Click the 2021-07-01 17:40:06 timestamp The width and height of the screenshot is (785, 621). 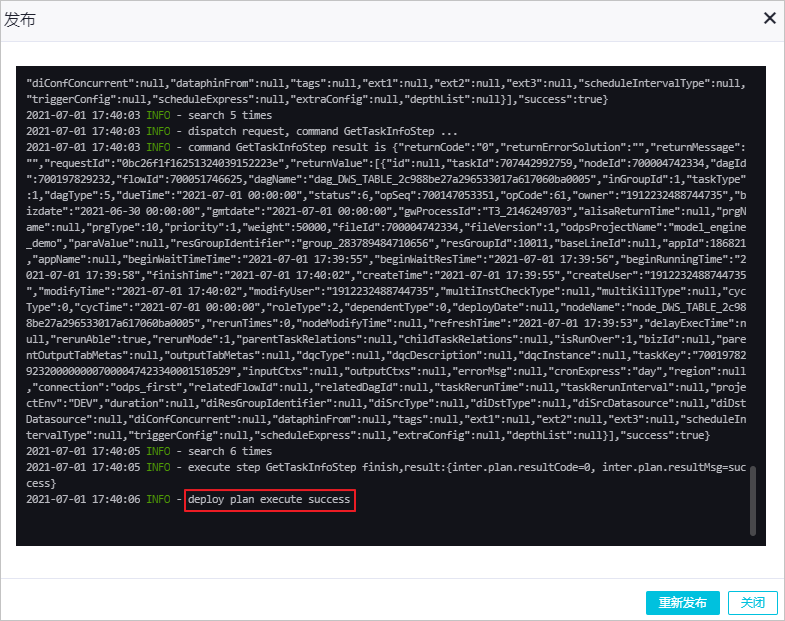pos(83,499)
